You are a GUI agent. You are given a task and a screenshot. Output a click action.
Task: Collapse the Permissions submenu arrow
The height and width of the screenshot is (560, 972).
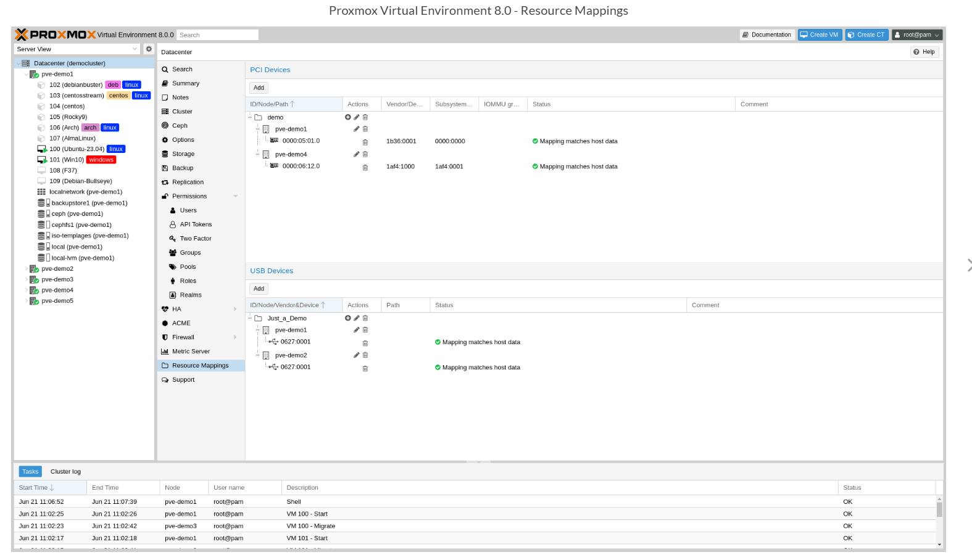pos(236,196)
